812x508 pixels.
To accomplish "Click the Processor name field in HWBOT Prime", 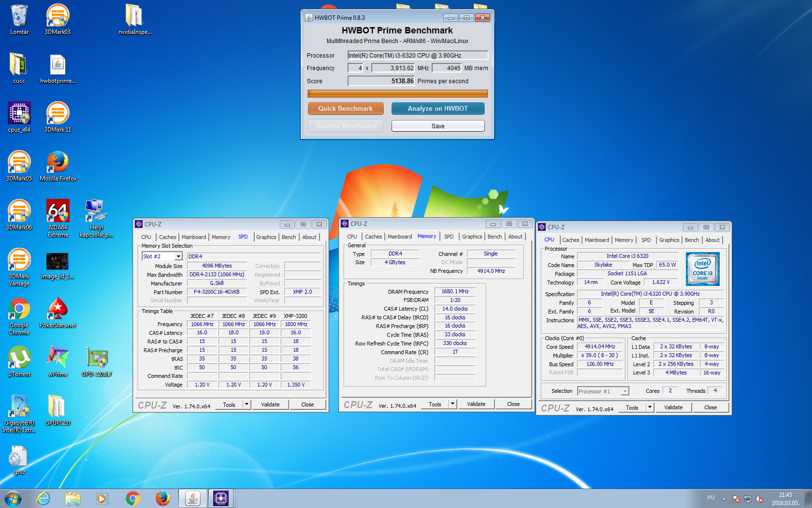I will 418,55.
